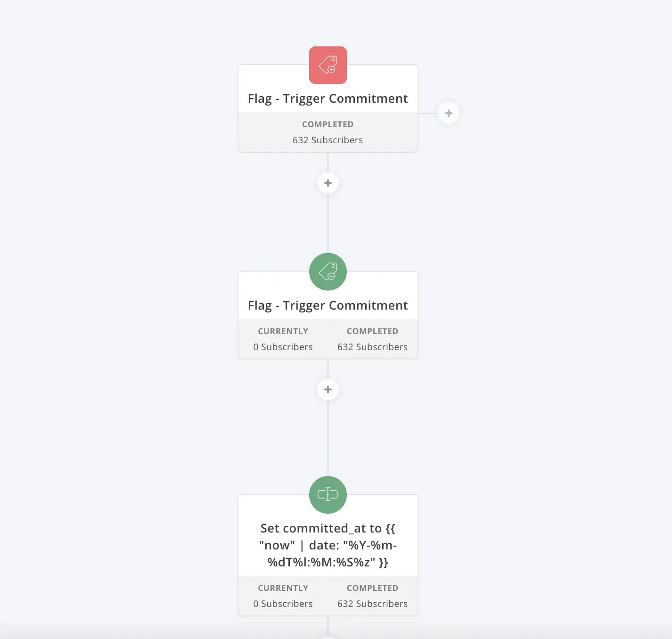Open the red Flag - Trigger Commitment title
This screenshot has height=639, width=672.
coord(328,98)
